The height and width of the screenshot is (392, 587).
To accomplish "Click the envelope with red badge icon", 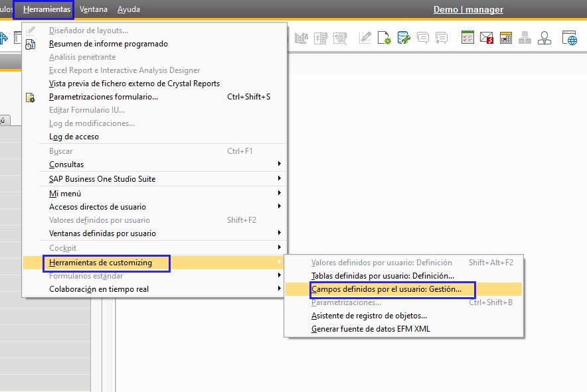I will (487, 38).
